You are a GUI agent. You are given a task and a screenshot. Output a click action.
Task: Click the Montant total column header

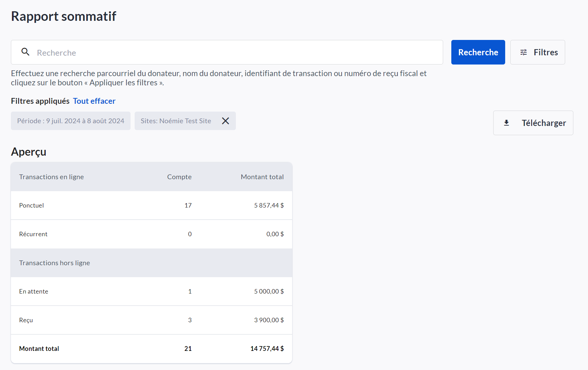point(262,177)
